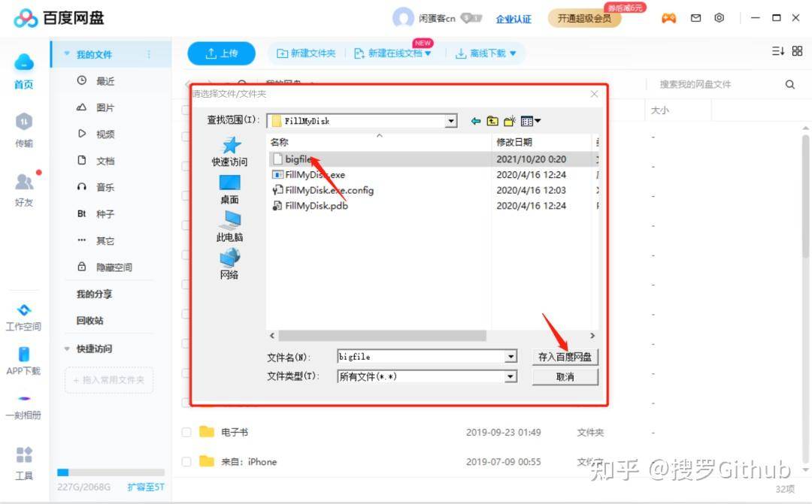Open 工作空间 workspace icon

pos(24,310)
